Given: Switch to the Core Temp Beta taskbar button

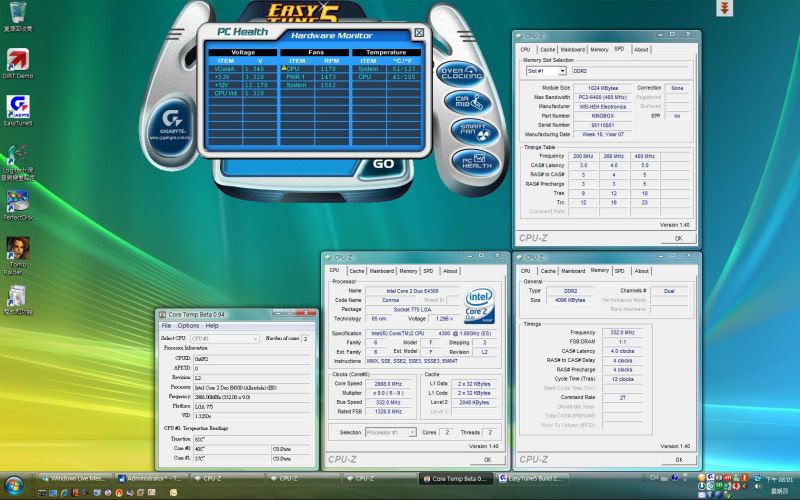Looking at the screenshot, I should [x=456, y=479].
